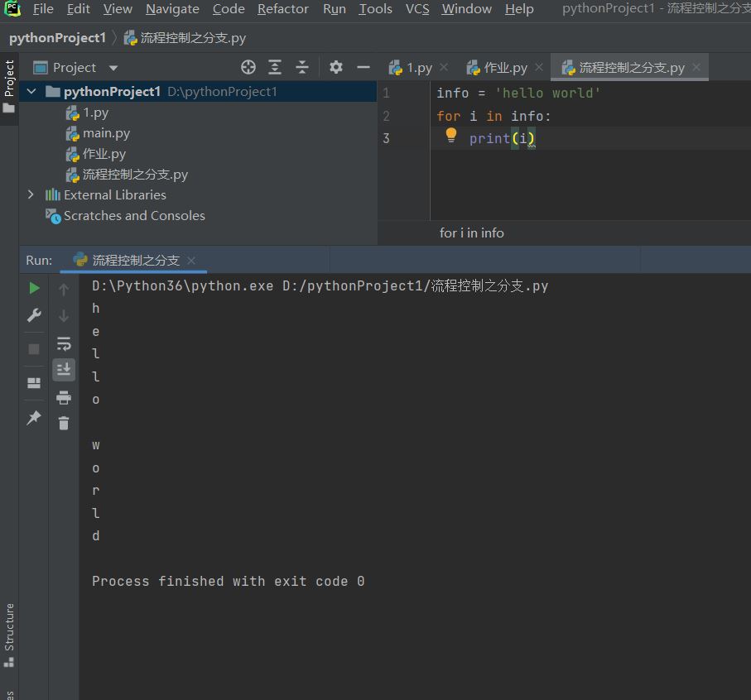
Task: Click the python.exe command line in console
Action: point(320,286)
